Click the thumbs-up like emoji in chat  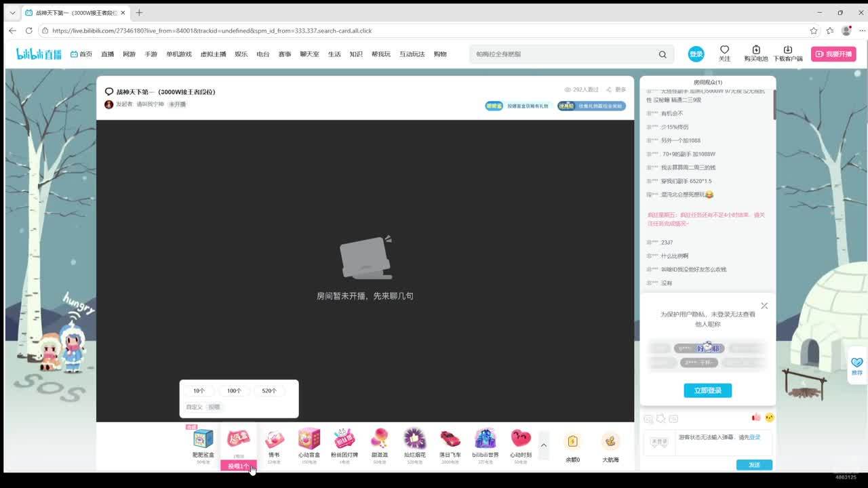(756, 418)
